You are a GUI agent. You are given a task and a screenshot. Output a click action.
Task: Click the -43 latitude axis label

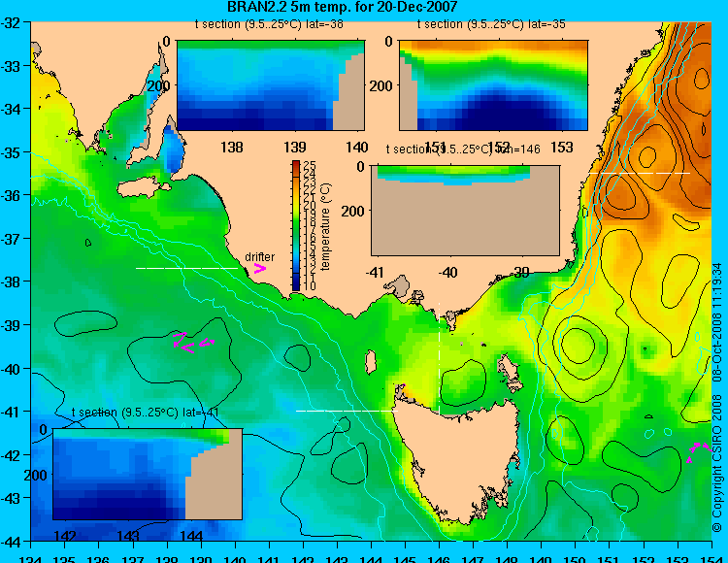[x=11, y=499]
